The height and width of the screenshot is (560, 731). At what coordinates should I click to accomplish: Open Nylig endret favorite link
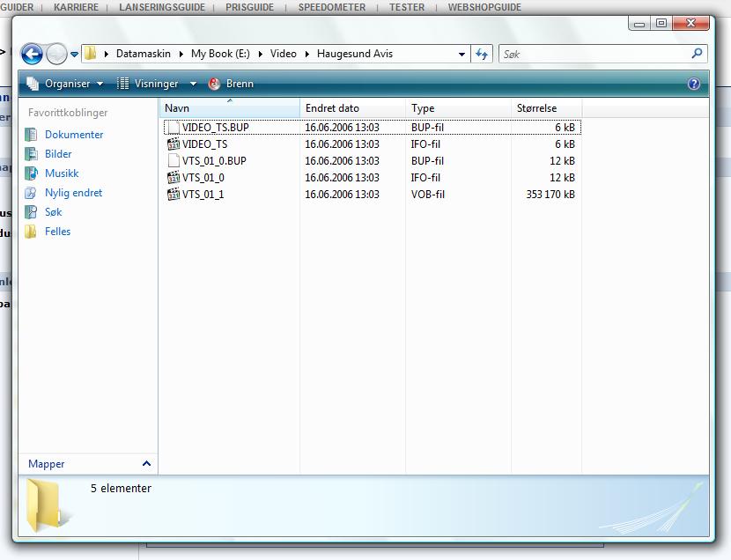(x=73, y=193)
